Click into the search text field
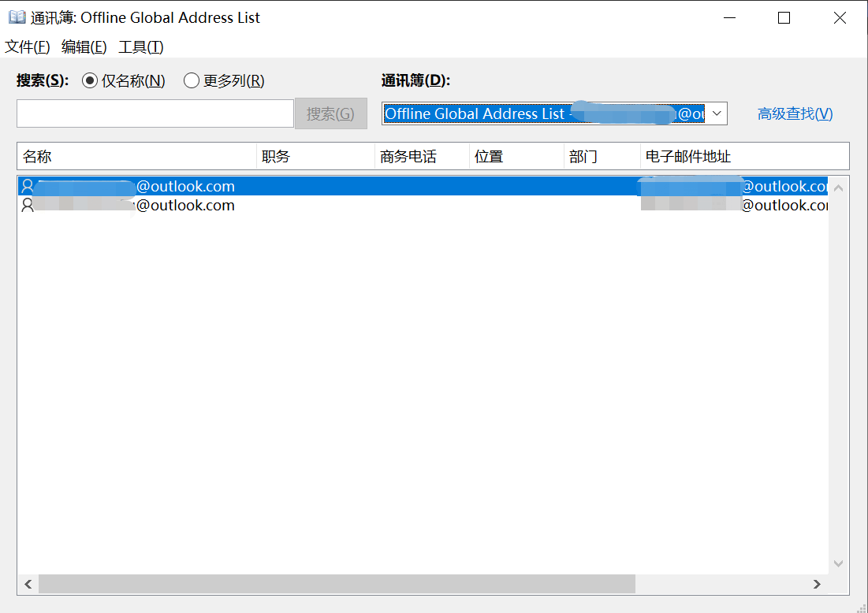The width and height of the screenshot is (868, 613). (x=155, y=113)
